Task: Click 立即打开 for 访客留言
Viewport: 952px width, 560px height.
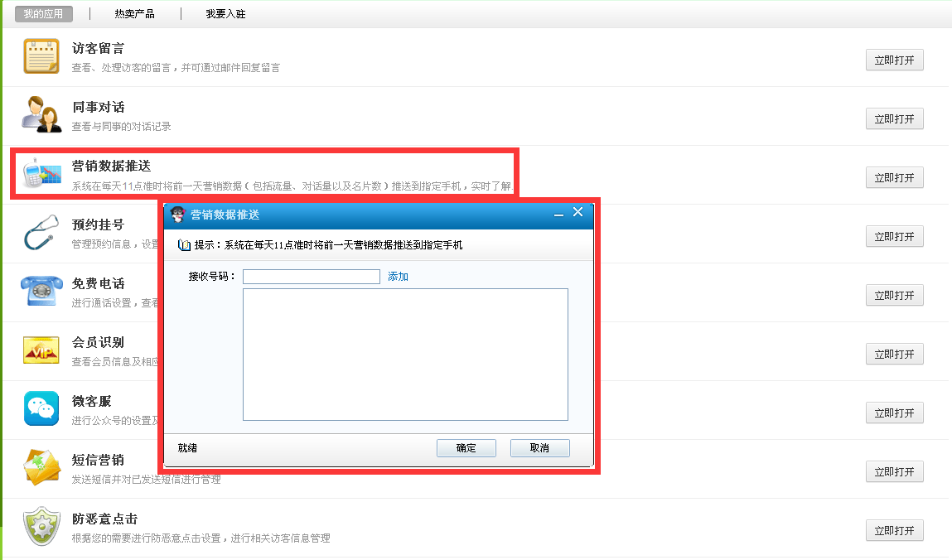Action: click(894, 60)
